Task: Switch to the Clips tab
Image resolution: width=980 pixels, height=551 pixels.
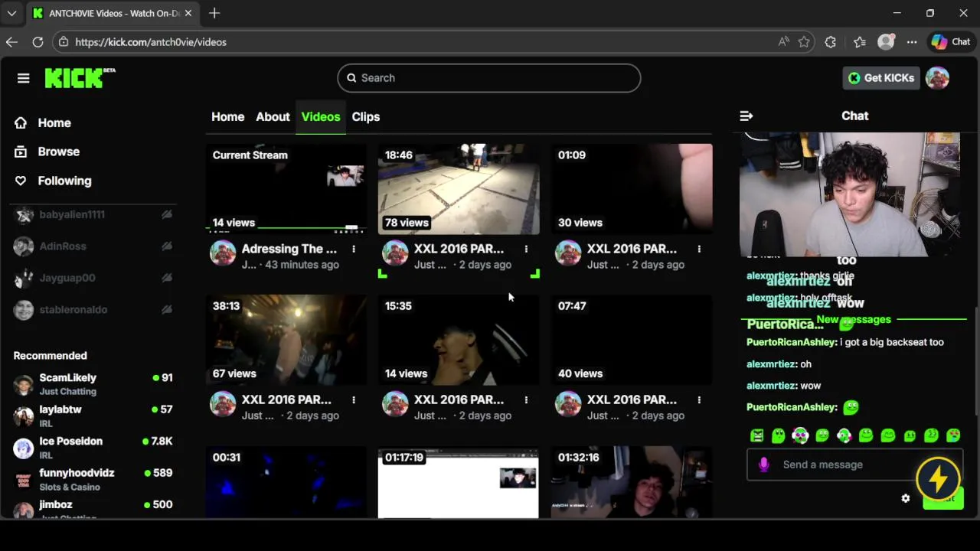Action: click(365, 117)
